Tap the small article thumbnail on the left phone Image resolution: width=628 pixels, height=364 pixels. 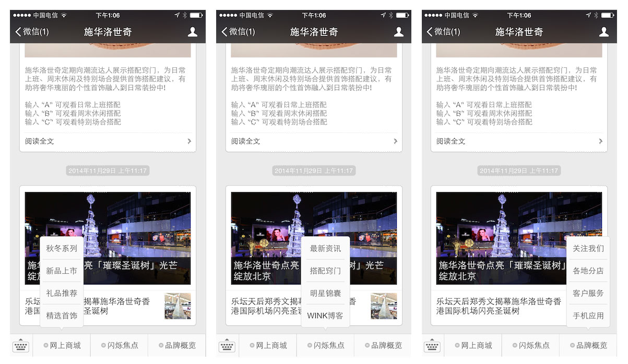(x=177, y=306)
